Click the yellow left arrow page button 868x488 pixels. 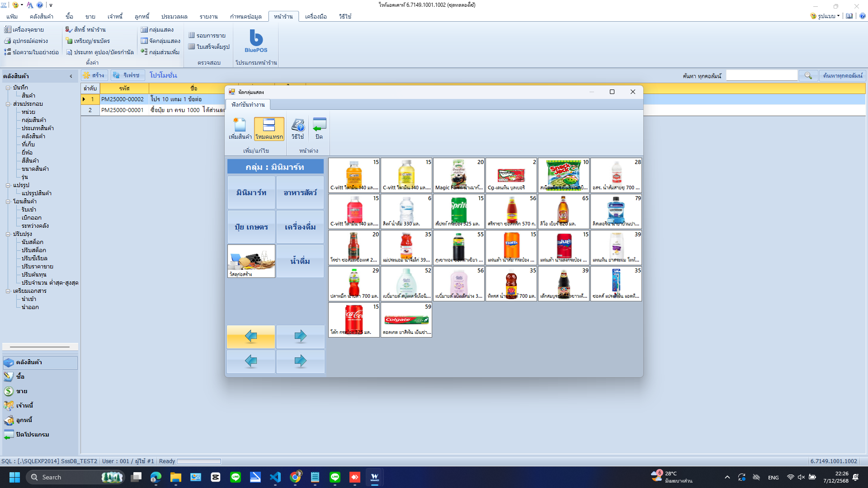251,336
